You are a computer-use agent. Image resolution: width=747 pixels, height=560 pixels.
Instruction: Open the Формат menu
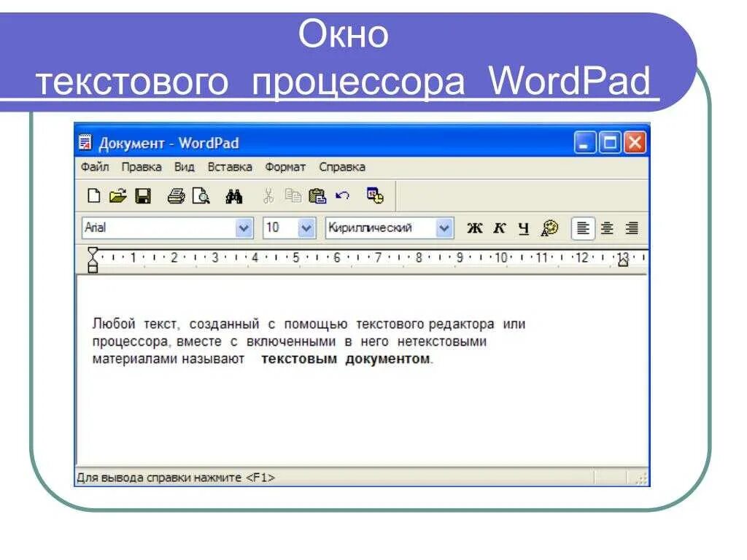[x=285, y=167]
